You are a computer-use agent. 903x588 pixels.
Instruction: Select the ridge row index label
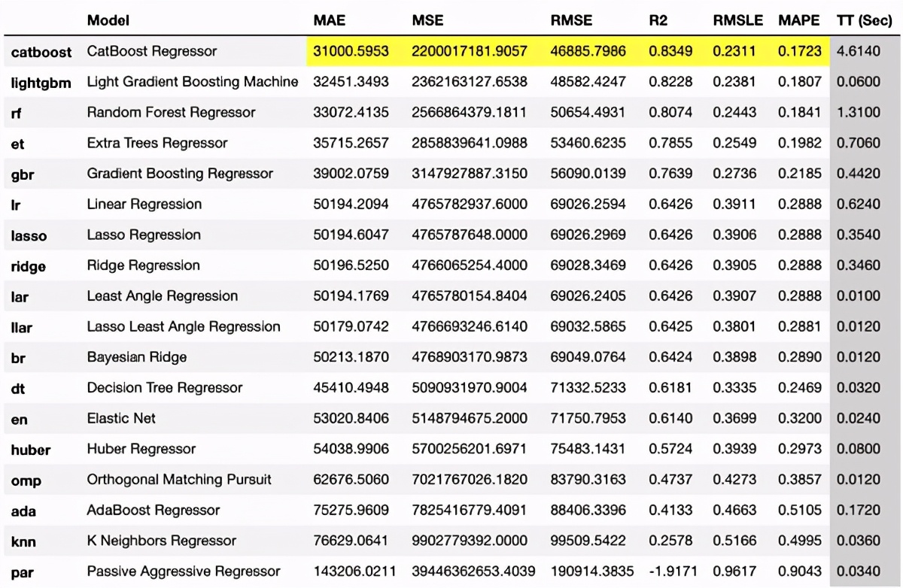click(x=28, y=266)
